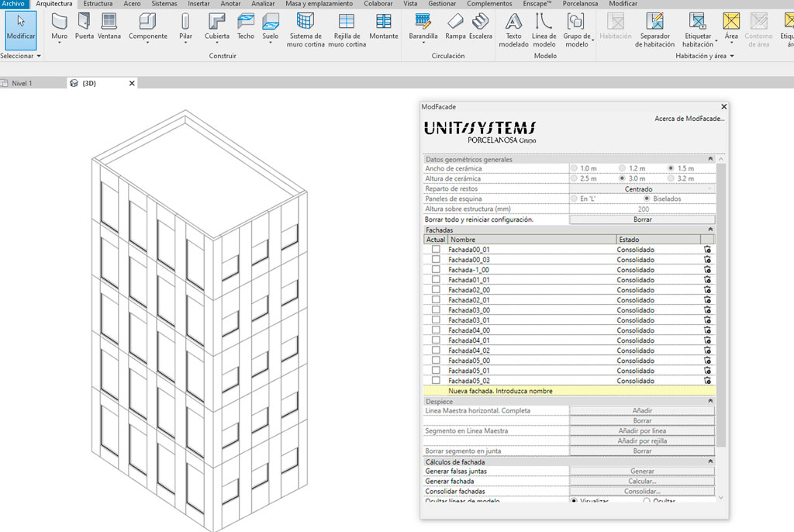
Task: Open the Gestionar ribbon tab
Action: [x=442, y=4]
